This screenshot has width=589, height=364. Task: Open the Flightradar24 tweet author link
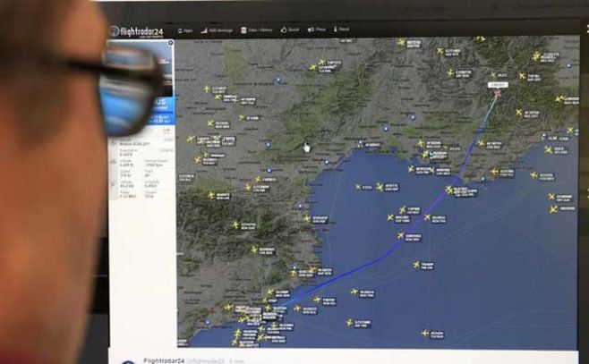[167, 360]
